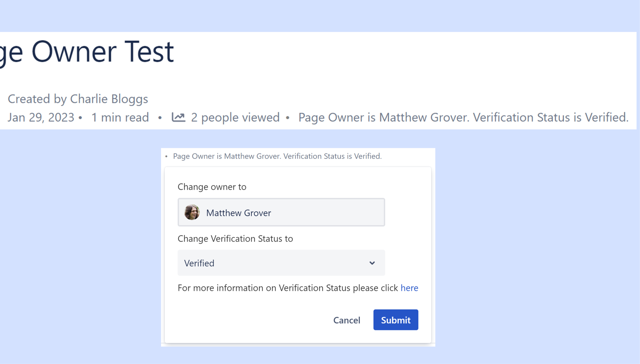
Task: Submit the owner change form
Action: point(395,320)
